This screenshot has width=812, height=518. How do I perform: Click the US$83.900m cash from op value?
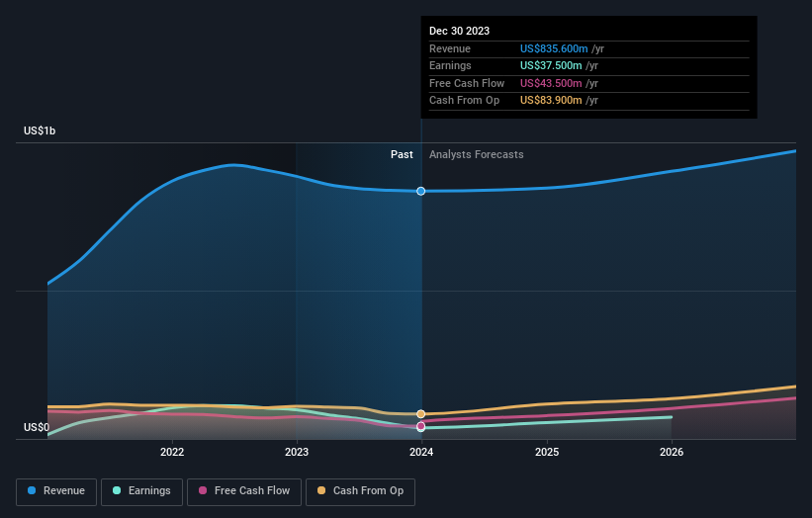pyautogui.click(x=551, y=101)
